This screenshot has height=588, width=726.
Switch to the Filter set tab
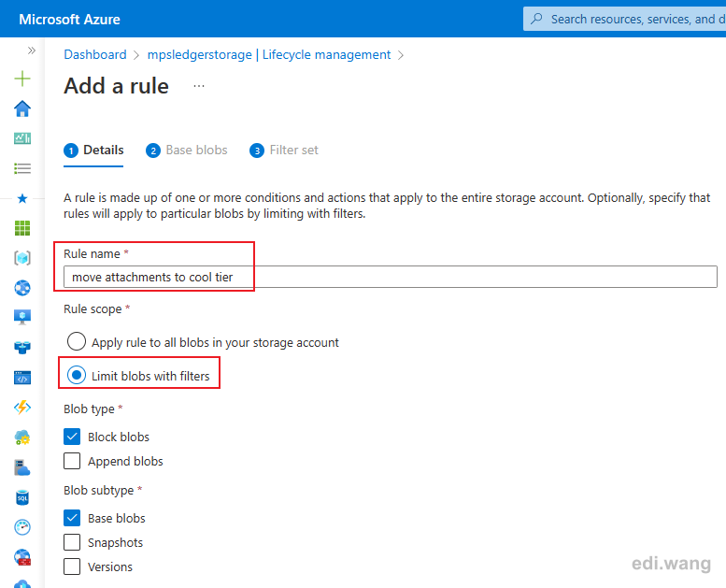point(284,151)
